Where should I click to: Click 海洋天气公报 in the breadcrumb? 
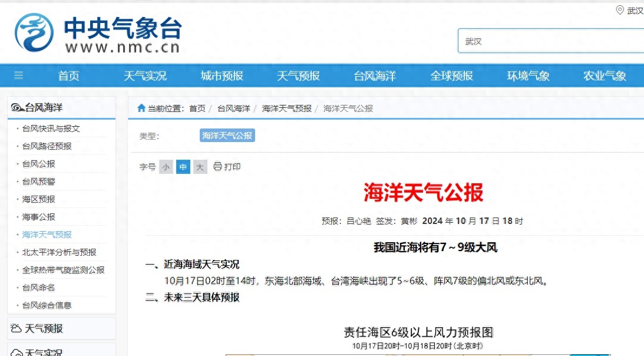click(x=348, y=108)
